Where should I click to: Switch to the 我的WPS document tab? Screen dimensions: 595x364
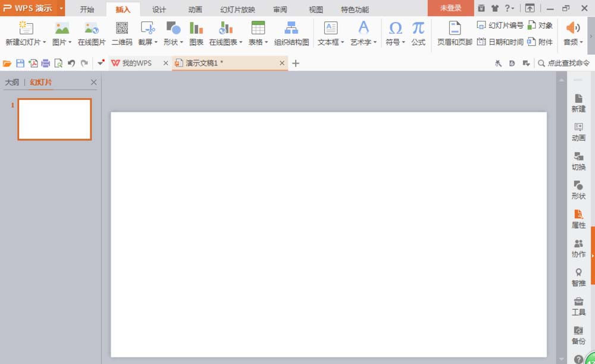click(x=137, y=63)
